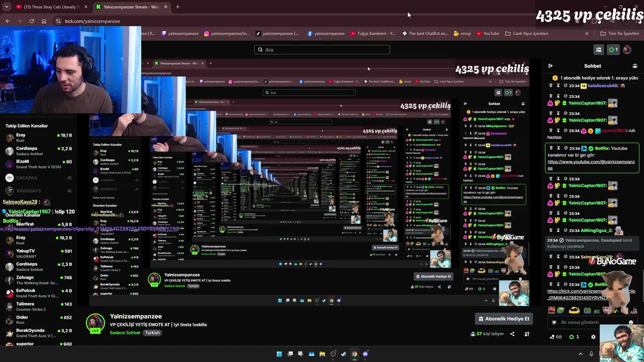Viewport: 644px width, 362px height.
Task: Expand the hidden bookmarks overflow chevron
Action: pyautogui.click(x=587, y=34)
